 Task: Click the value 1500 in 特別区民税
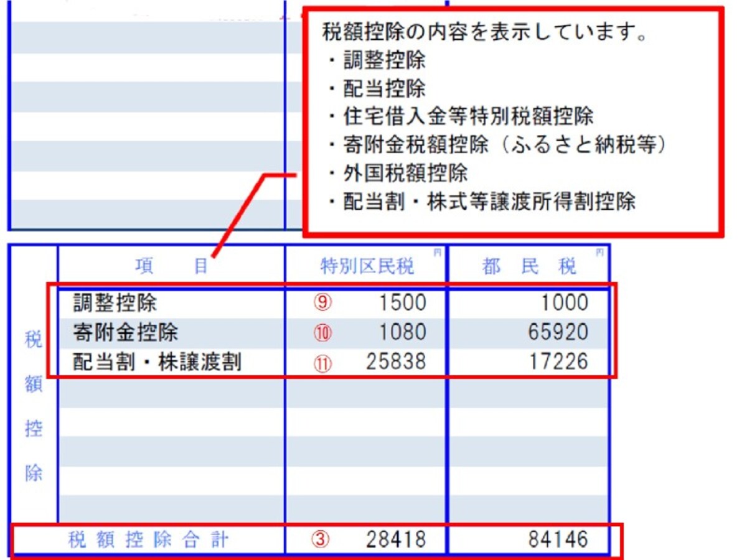pyautogui.click(x=403, y=302)
